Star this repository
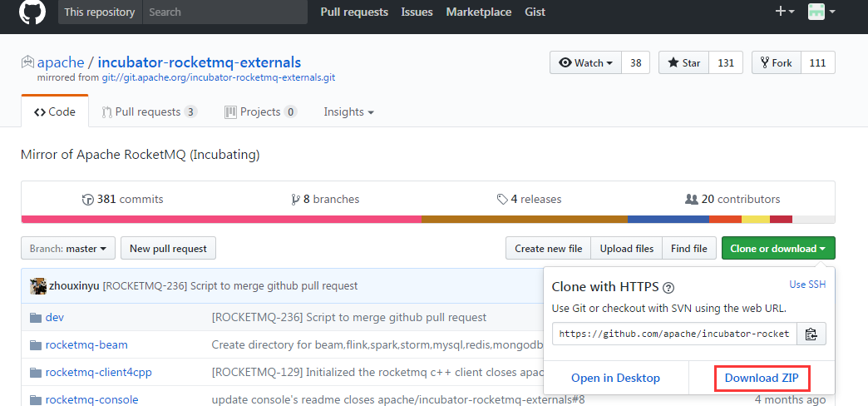This screenshot has height=406, width=868. [x=683, y=62]
